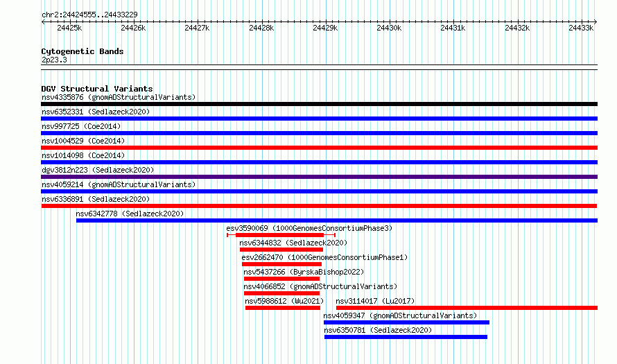Image resolution: width=617 pixels, height=364 pixels.
Task: Click ruler position 24429k
Action: coord(325,28)
